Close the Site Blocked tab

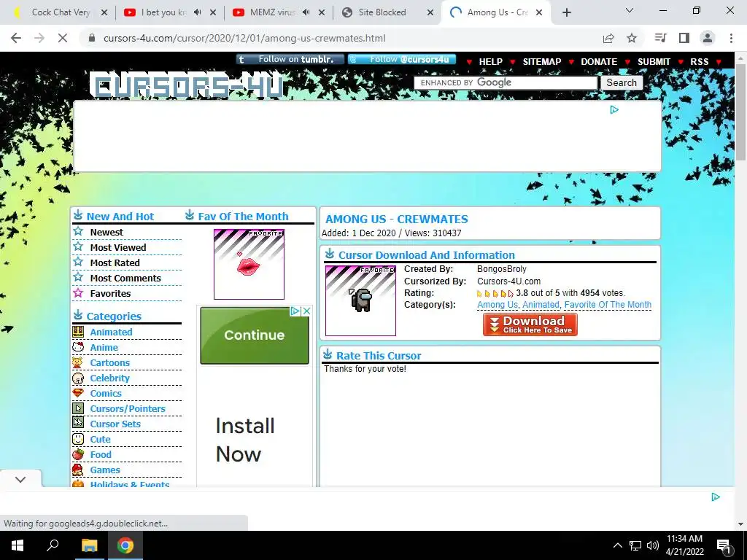click(x=430, y=12)
